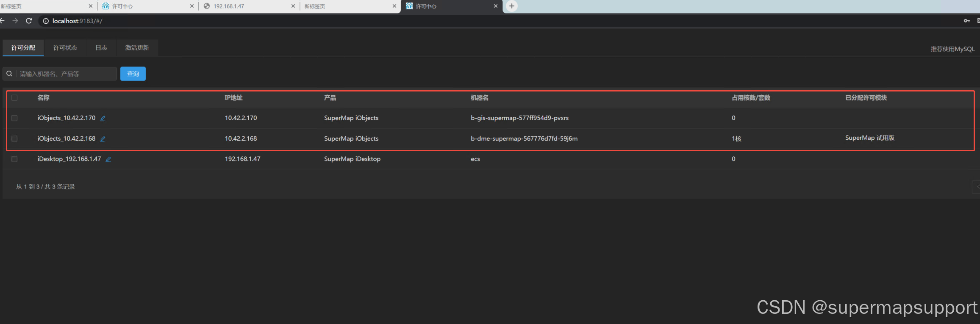Select IP cell 192.168.1.47
This screenshot has height=324, width=980.
click(x=242, y=159)
